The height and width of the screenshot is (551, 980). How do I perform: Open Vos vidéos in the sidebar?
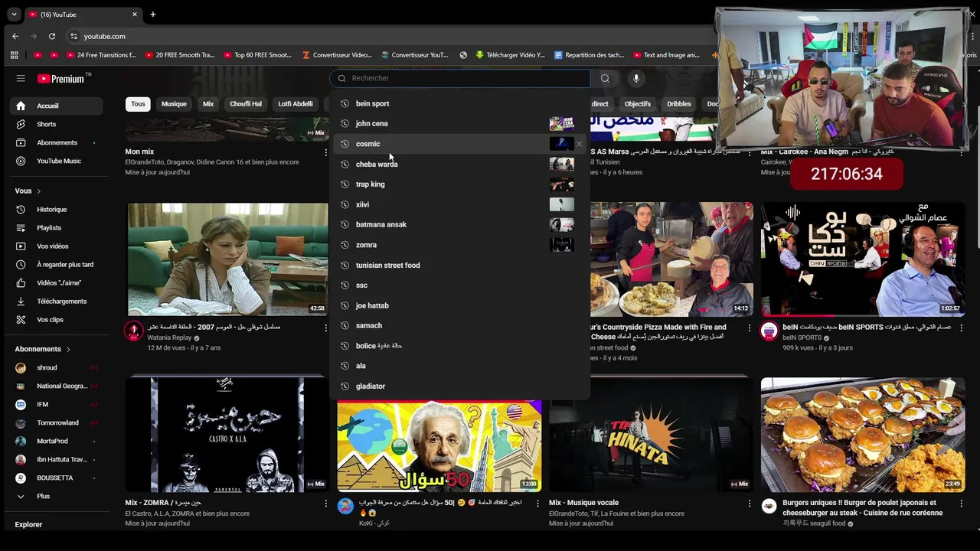pyautogui.click(x=57, y=246)
